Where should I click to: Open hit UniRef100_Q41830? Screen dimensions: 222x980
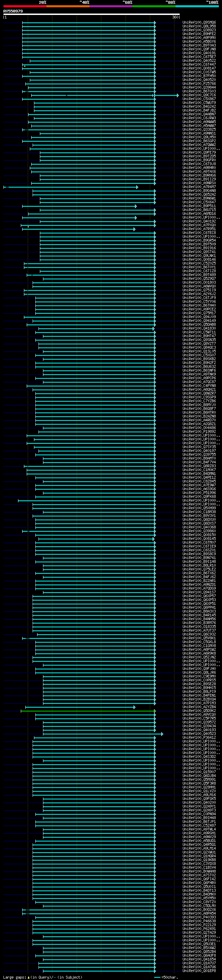[x=199, y=328]
